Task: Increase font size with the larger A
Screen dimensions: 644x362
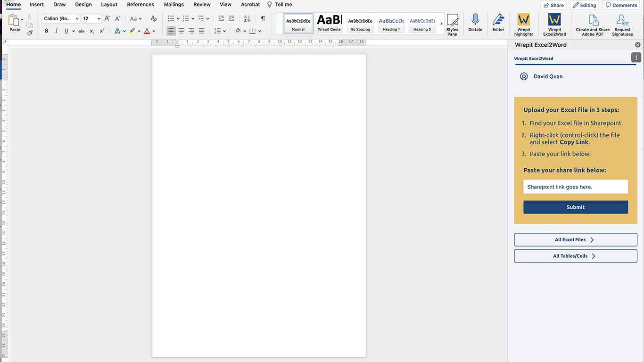Action: click(107, 18)
